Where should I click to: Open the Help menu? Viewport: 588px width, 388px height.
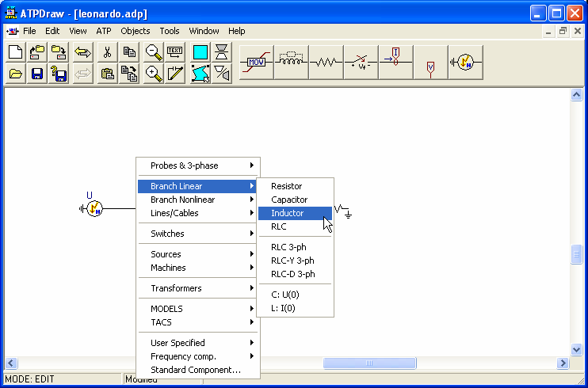237,31
